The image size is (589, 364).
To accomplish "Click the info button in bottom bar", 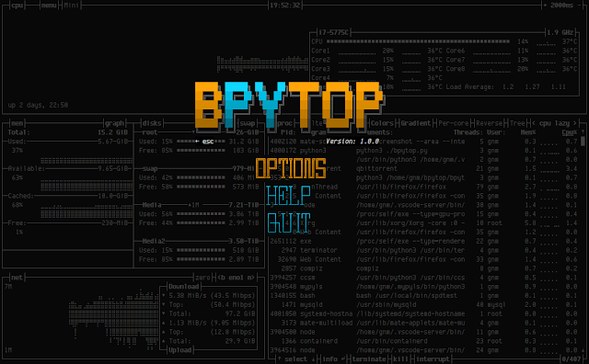I will [x=329, y=359].
